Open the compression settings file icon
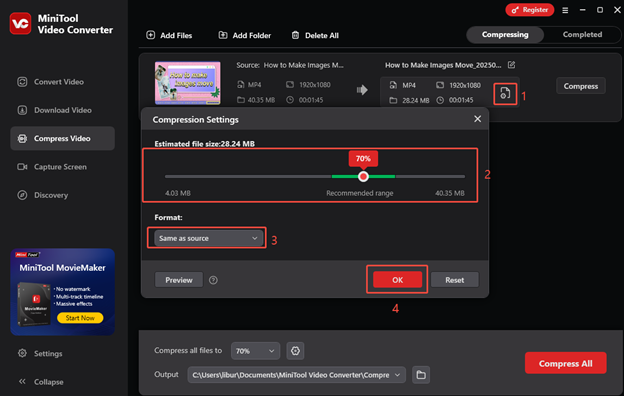Image resolution: width=624 pixels, height=396 pixels. tap(505, 94)
